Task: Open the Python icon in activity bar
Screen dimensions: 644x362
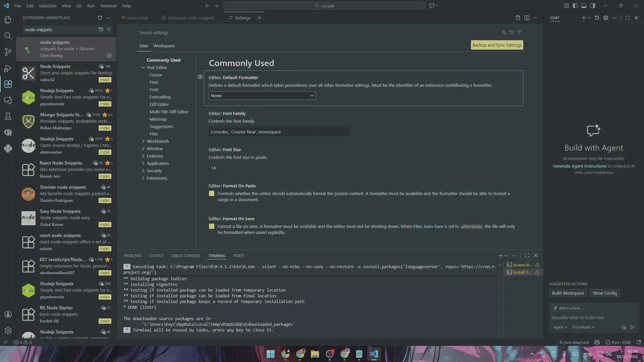Action: click(8, 148)
